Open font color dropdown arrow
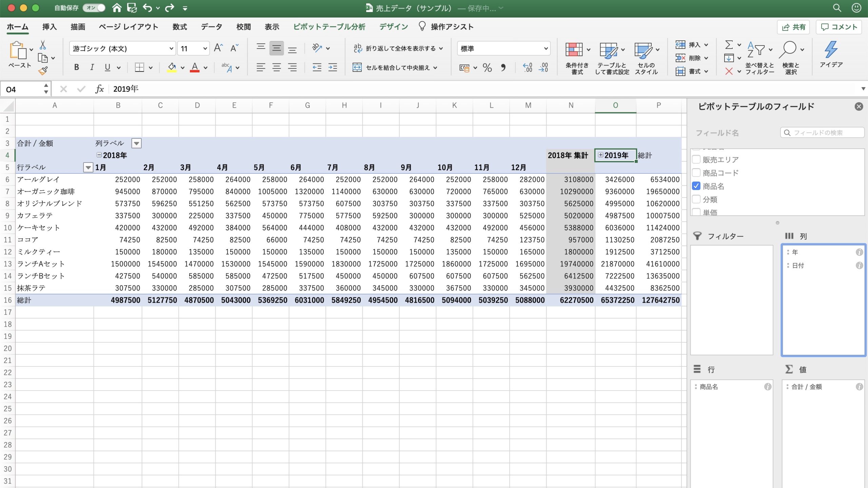Screen dimensions: 868x488 [205, 68]
